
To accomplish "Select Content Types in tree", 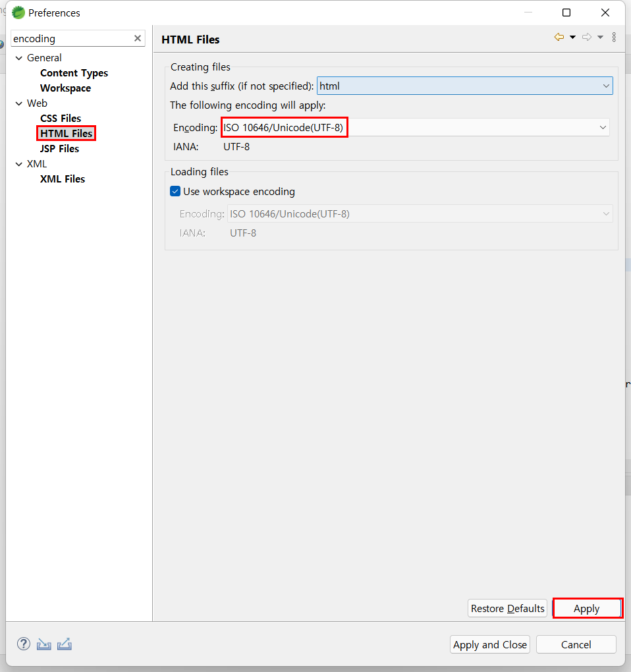I will (74, 73).
